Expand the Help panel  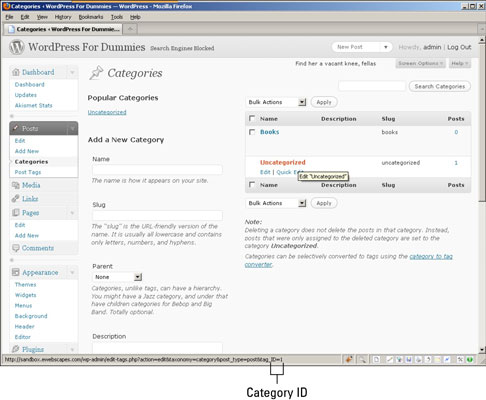[x=460, y=63]
